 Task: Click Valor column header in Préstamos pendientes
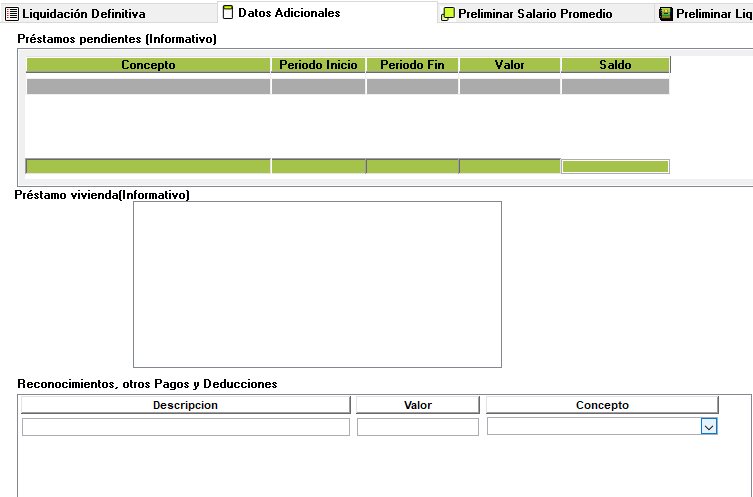tap(509, 65)
